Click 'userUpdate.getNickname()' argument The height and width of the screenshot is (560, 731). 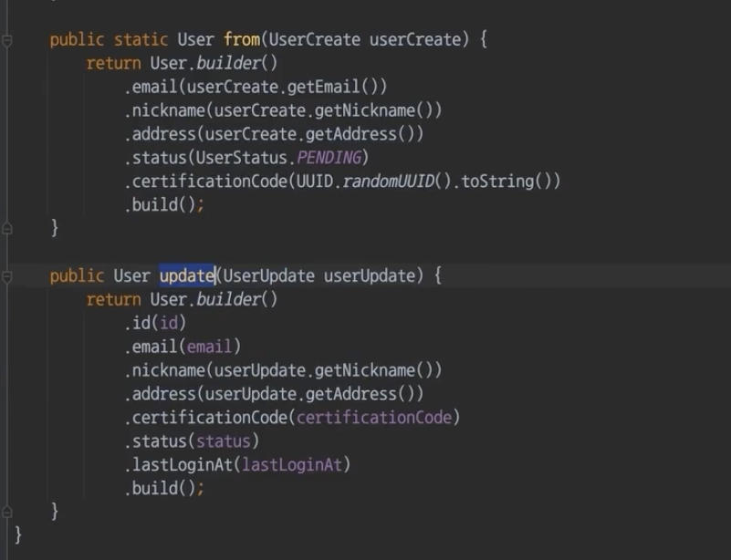[x=323, y=371]
